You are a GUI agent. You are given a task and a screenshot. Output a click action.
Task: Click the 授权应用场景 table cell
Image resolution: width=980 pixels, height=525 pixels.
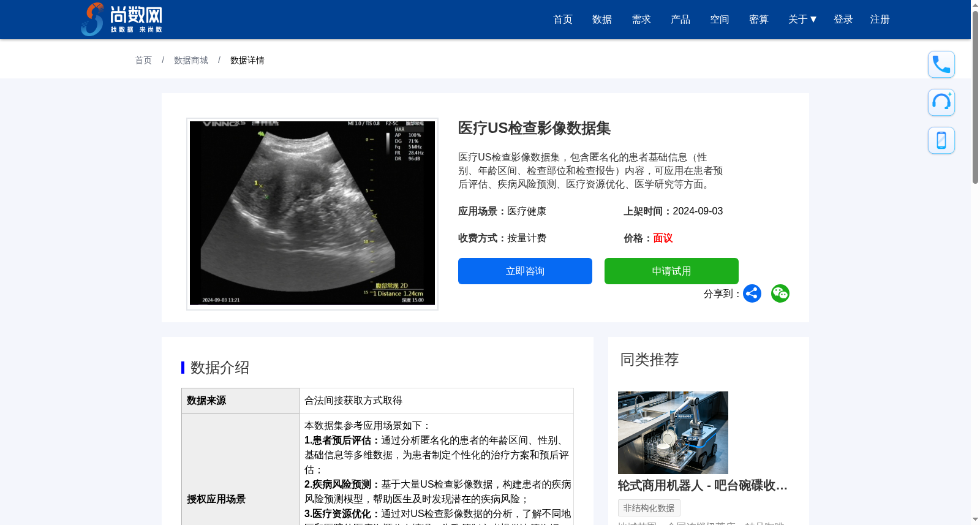(x=240, y=499)
